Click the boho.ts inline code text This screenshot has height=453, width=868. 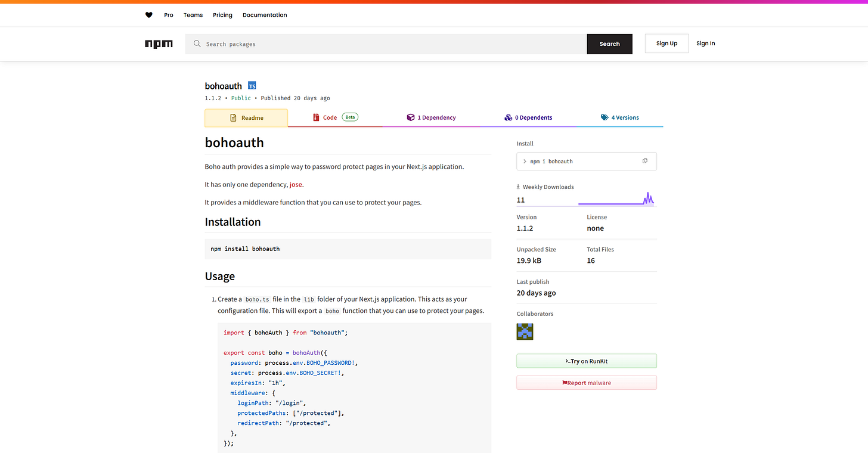click(258, 299)
